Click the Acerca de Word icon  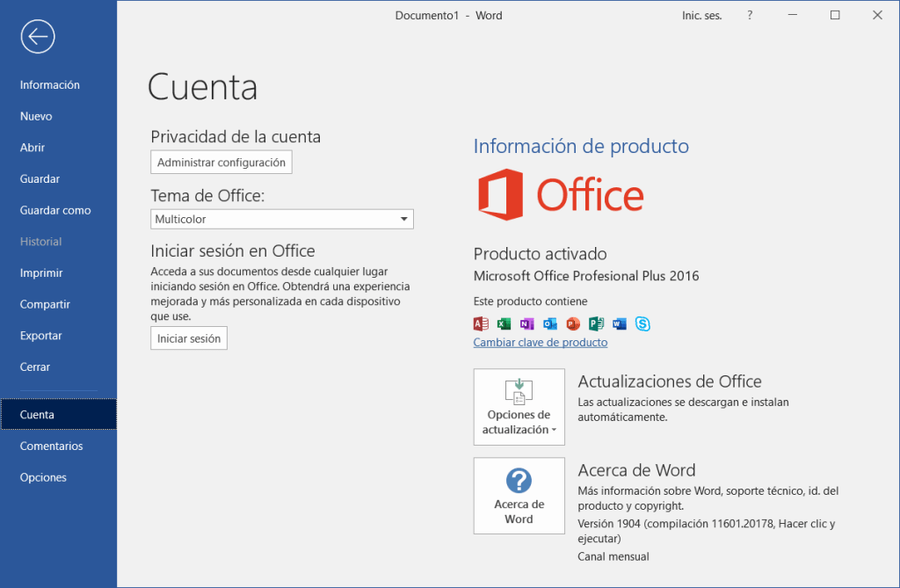coord(519,496)
